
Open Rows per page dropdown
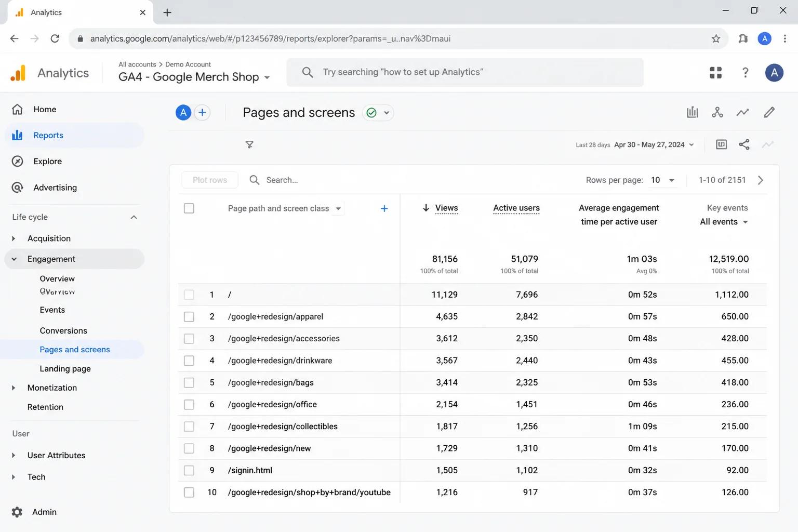click(x=663, y=180)
